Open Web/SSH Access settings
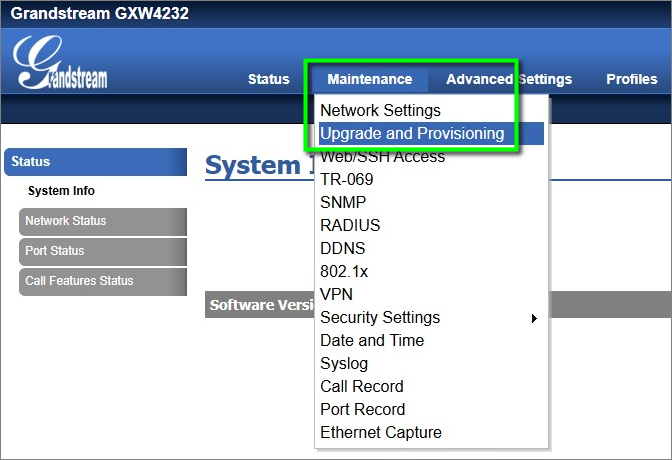This screenshot has width=672, height=460. 382,156
